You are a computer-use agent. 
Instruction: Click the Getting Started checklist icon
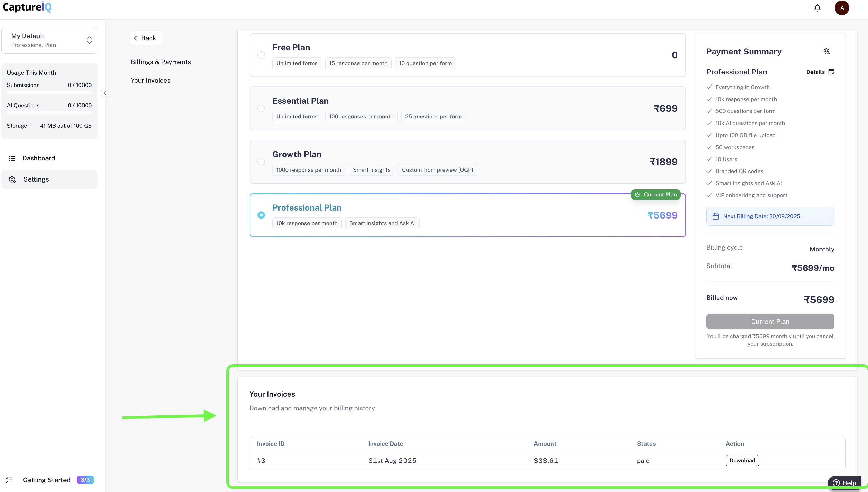tap(9, 480)
